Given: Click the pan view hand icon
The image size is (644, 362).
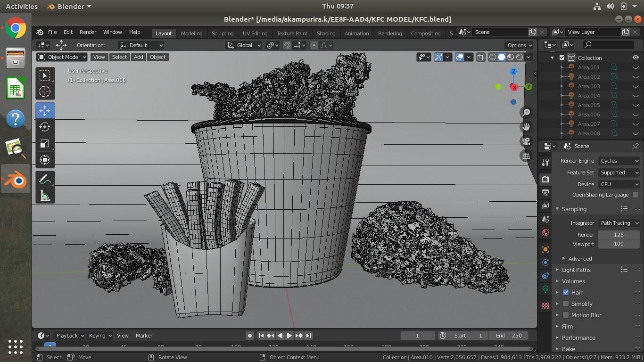Looking at the screenshot, I should [x=526, y=127].
